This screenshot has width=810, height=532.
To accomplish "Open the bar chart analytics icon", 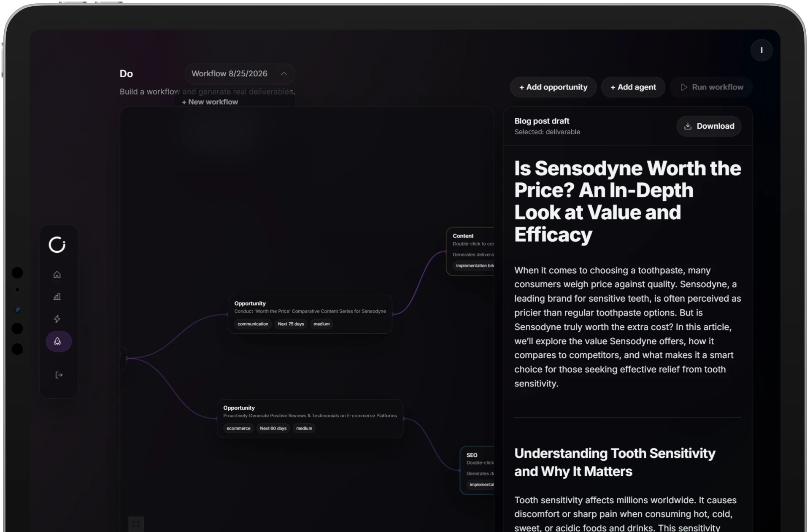I will point(57,297).
